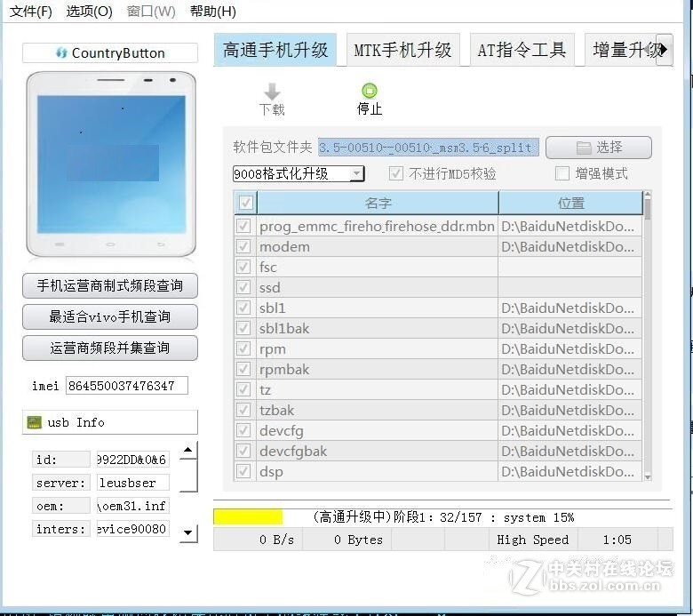The height and width of the screenshot is (616, 693).
Task: Click the CountryButton globe icon
Action: click(61, 53)
